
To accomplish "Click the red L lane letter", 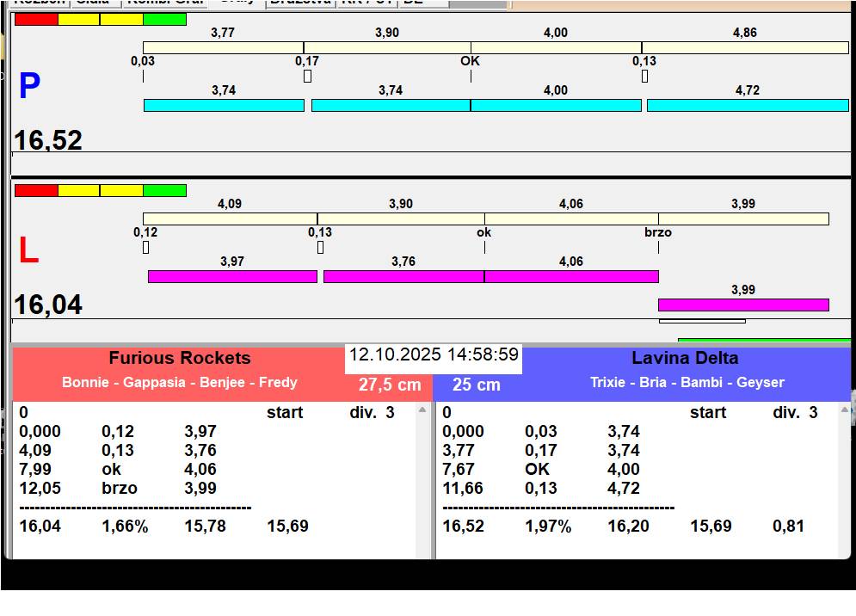I will click(x=28, y=251).
